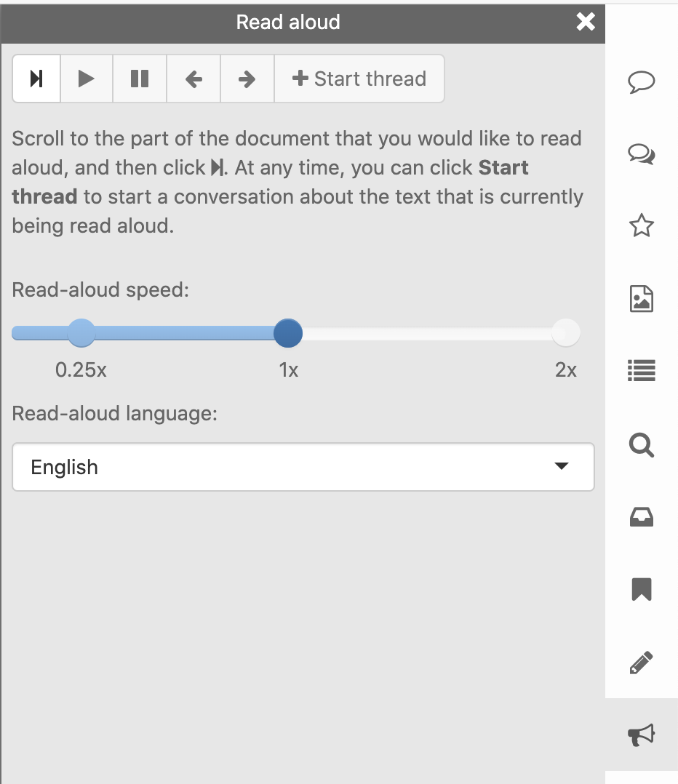Go back with the left arrow

click(x=194, y=79)
